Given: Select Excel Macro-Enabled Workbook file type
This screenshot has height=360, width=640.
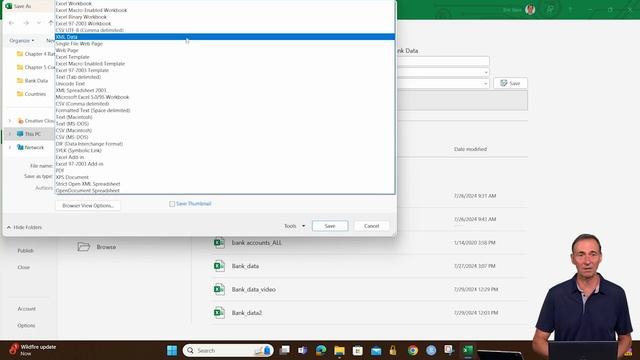Looking at the screenshot, I should click(x=91, y=10).
